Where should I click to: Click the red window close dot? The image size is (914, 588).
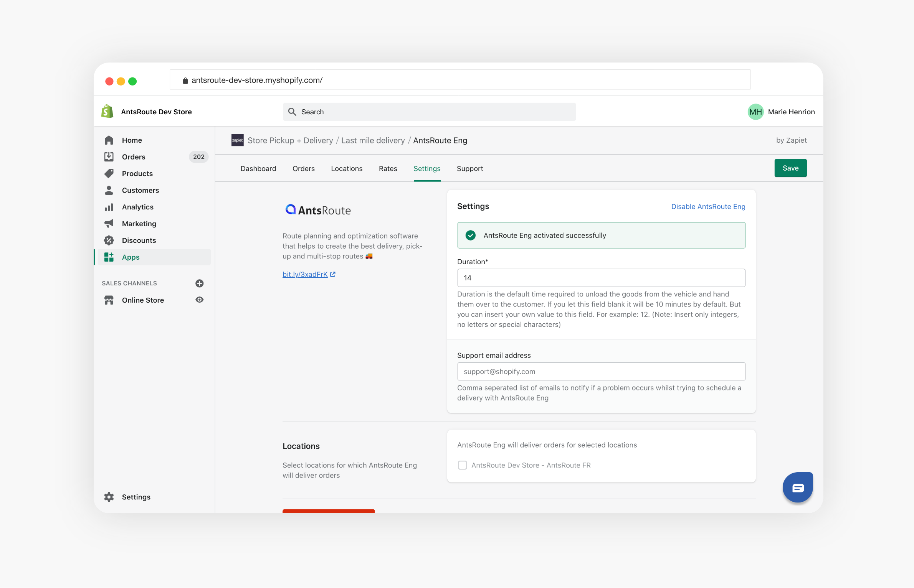tap(109, 81)
